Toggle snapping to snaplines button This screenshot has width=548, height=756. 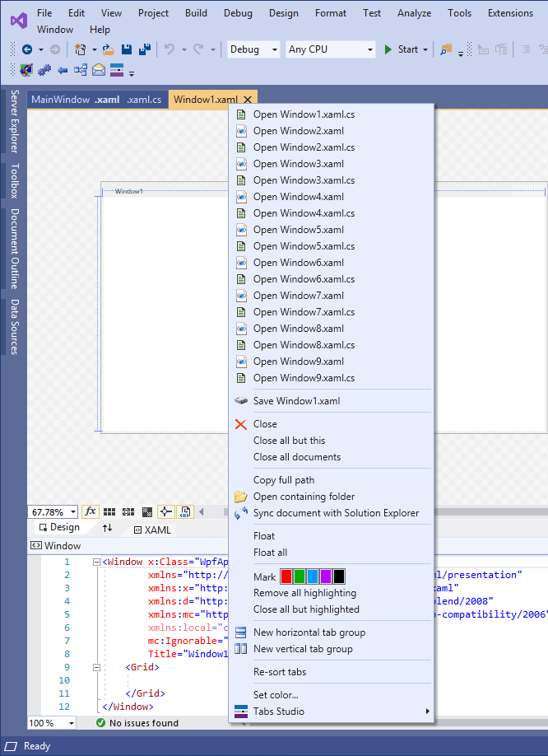(166, 512)
